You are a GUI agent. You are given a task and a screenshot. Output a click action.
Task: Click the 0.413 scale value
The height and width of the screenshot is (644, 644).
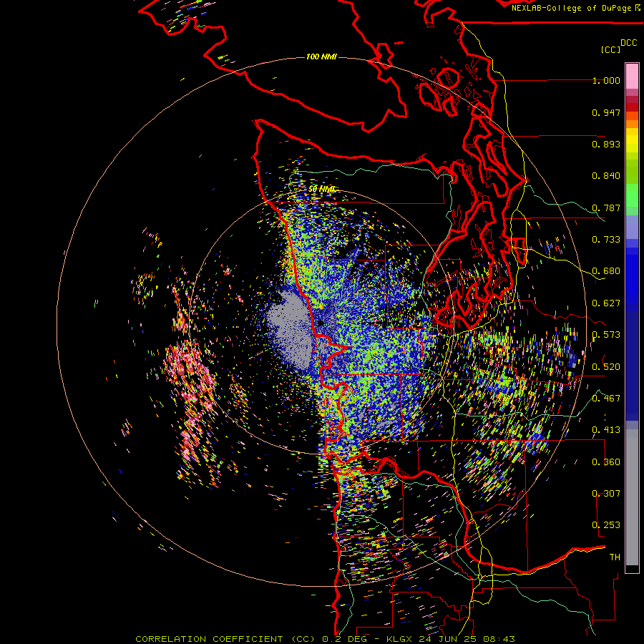pyautogui.click(x=606, y=430)
